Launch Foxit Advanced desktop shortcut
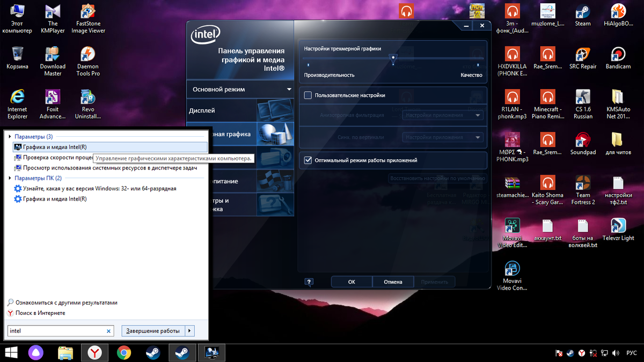644x362 pixels. point(53,104)
